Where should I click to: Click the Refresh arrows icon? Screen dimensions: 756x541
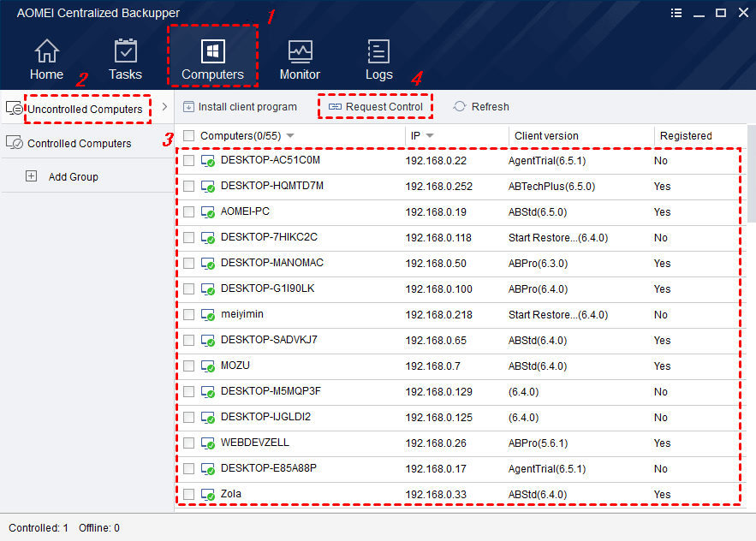coord(460,106)
